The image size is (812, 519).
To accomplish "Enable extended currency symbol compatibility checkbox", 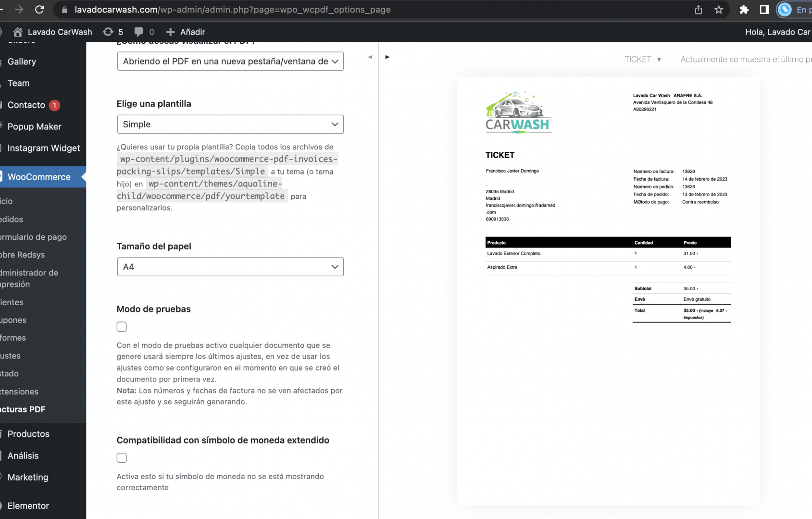I will click(122, 458).
